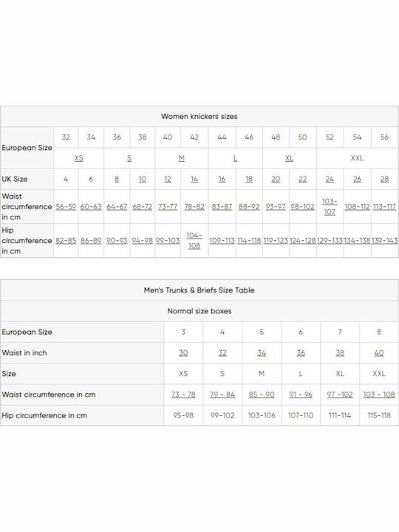399x532 pixels.
Task: Open men's waist 73 - 78 cm link
Action: 183,395
